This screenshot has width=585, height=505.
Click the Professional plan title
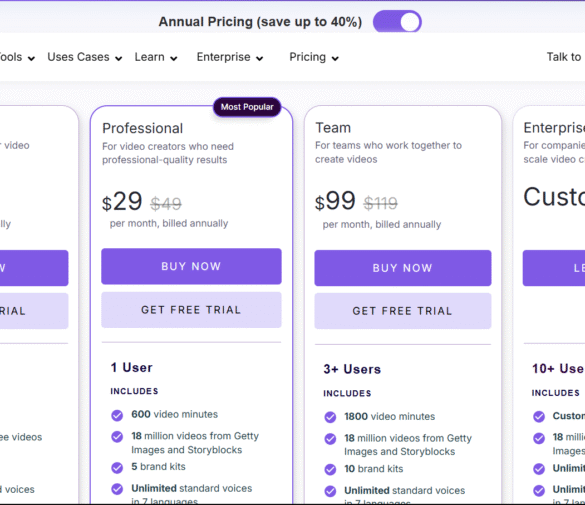[143, 128]
